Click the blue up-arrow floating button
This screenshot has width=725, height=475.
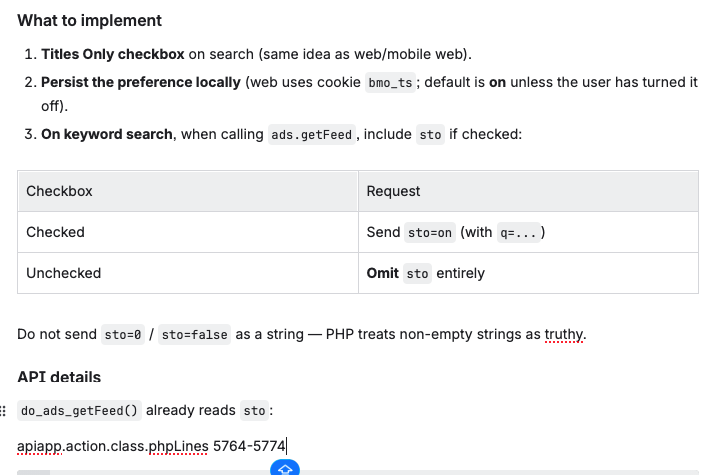[x=285, y=468]
